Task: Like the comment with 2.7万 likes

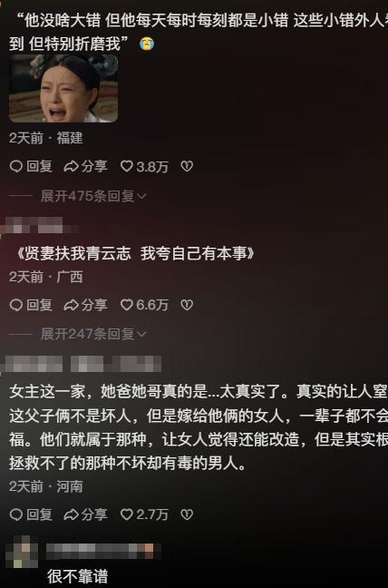Action: tap(144, 514)
